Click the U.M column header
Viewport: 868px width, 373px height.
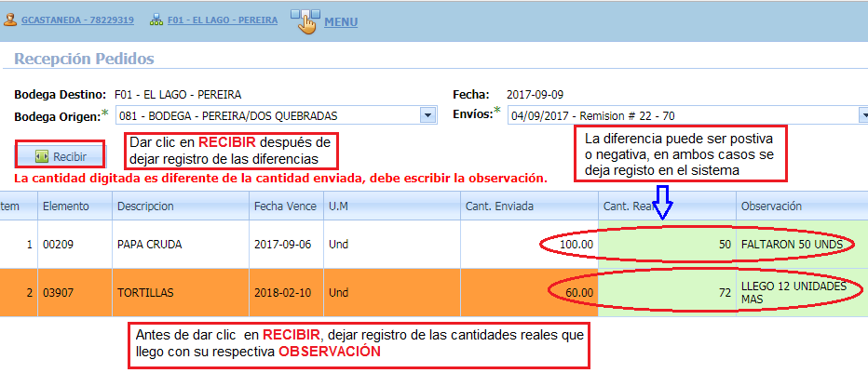coord(391,206)
